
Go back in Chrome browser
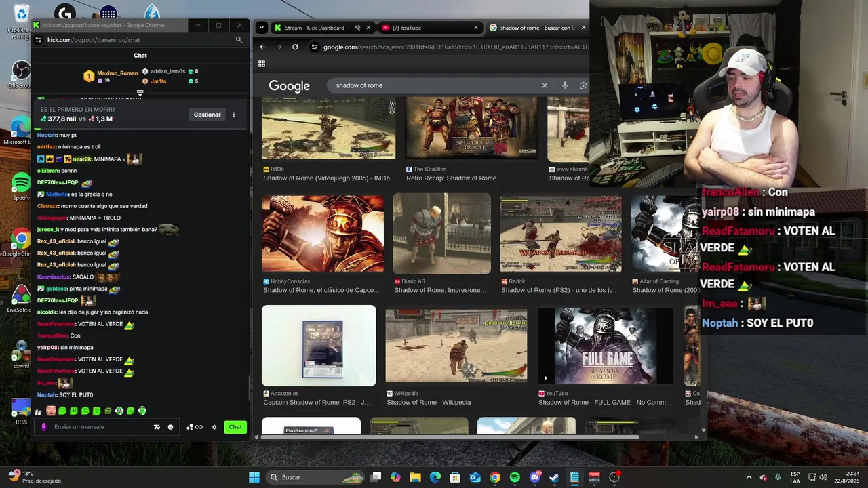pos(263,47)
